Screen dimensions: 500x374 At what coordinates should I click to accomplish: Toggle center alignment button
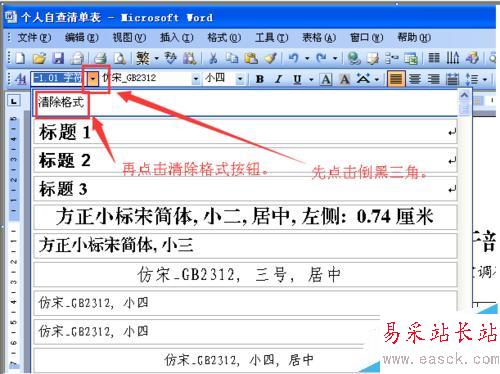[415, 79]
